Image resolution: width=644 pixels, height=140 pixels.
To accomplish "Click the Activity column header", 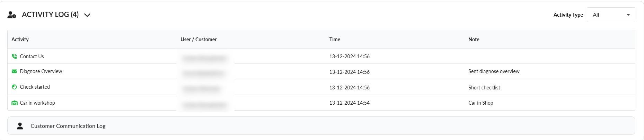I will click(x=20, y=40).
